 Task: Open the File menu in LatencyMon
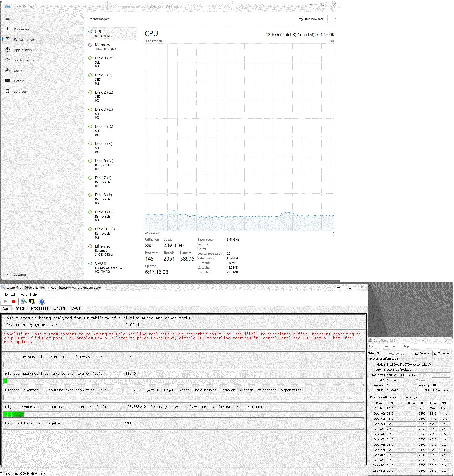(5, 294)
